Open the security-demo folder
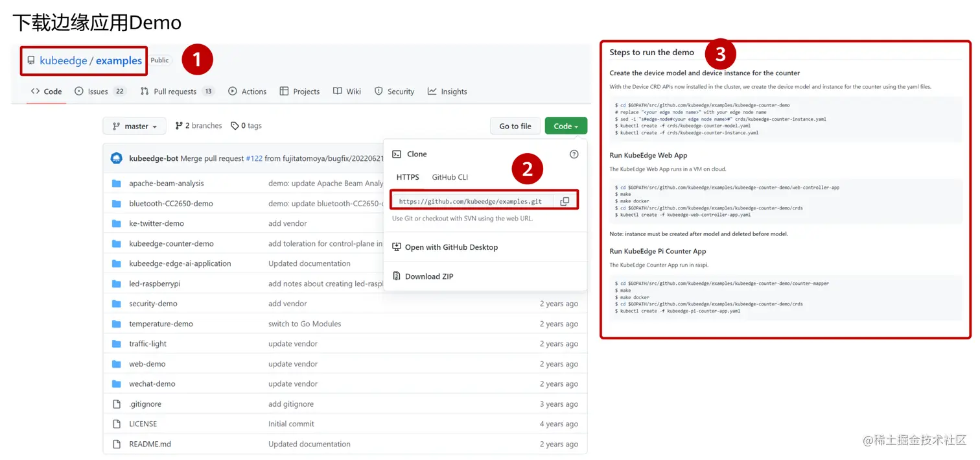The image size is (980, 460). coord(153,304)
